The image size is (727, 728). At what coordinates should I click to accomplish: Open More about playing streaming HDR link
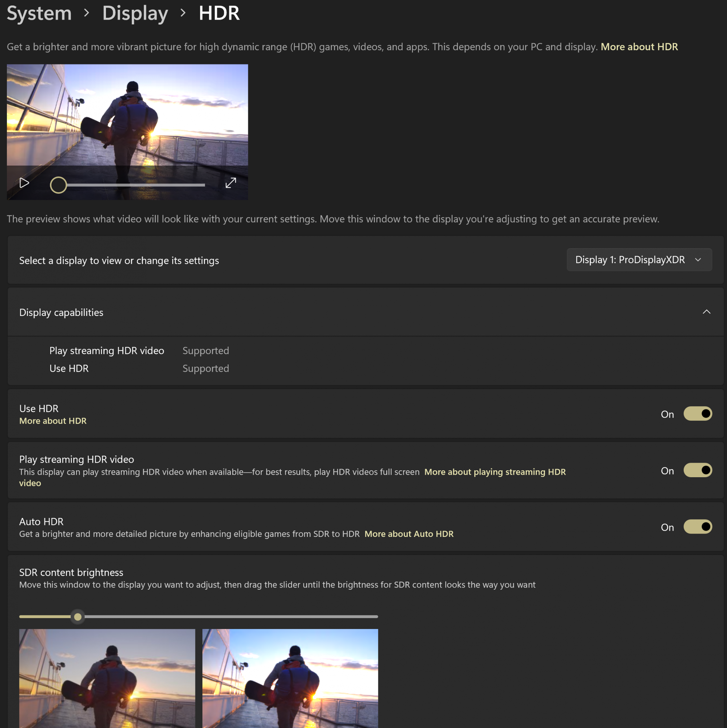(494, 472)
